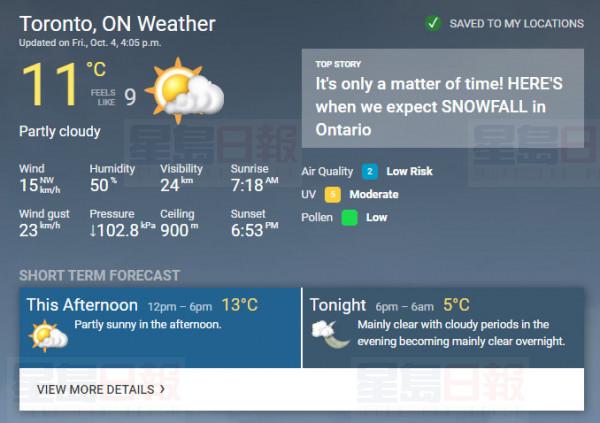Click the Air Quality index badge

370,171
